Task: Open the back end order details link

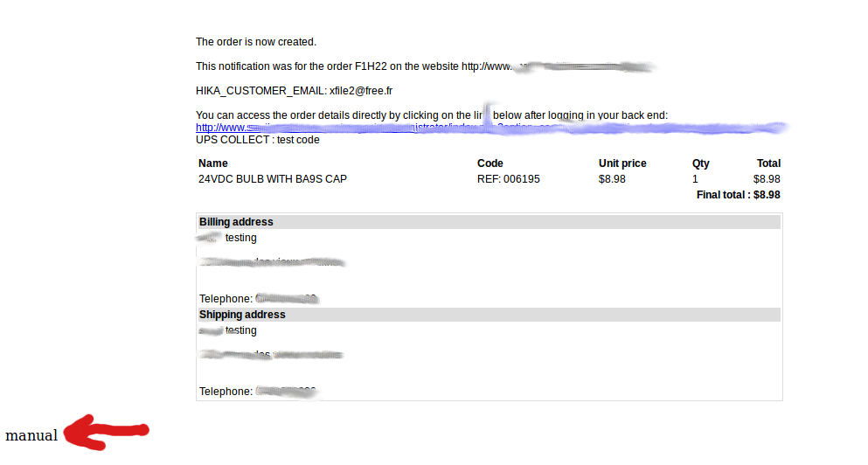Action: pyautogui.click(x=490, y=128)
